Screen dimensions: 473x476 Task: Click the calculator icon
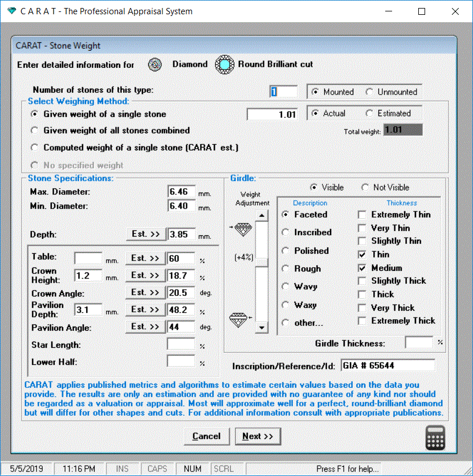coord(436,438)
